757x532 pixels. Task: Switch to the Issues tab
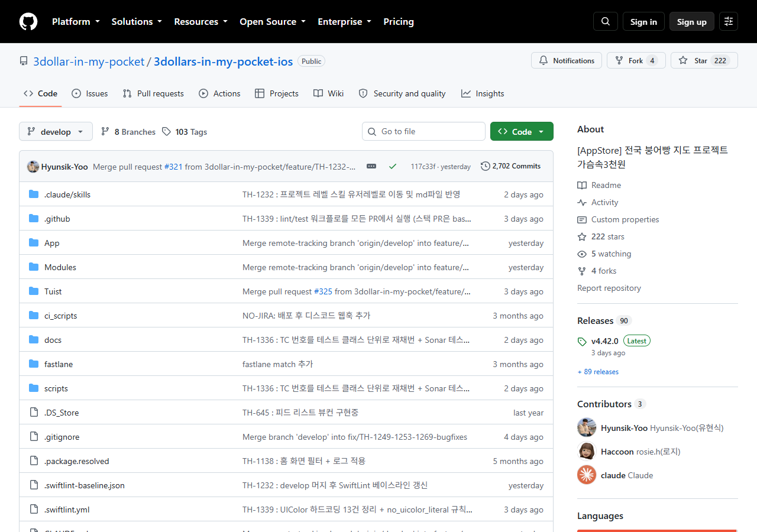(90, 93)
